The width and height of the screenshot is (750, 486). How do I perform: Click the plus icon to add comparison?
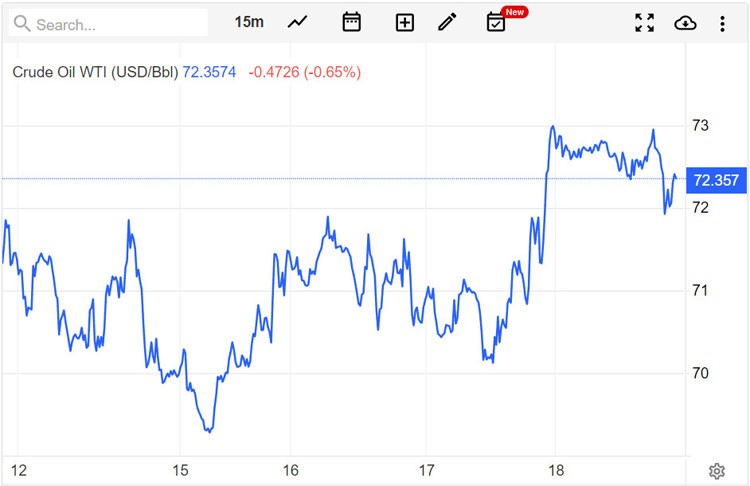click(x=404, y=22)
